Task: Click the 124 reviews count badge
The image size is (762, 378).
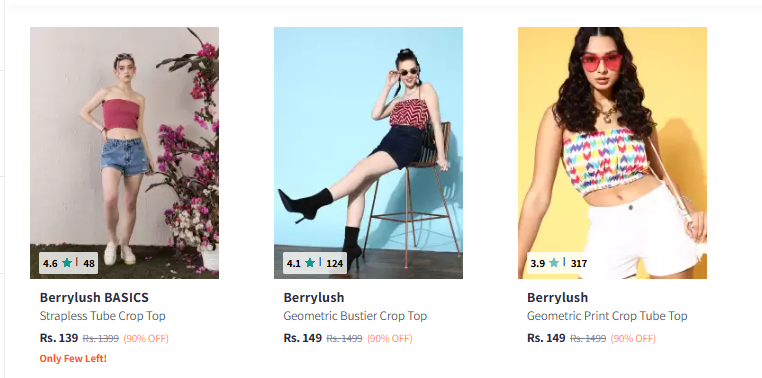Action: [334, 263]
